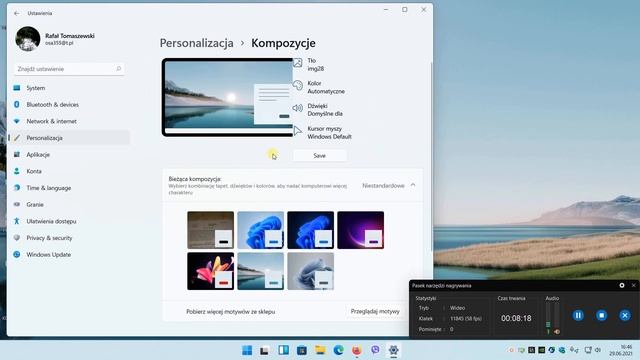This screenshot has height=360, width=640.
Task: Open Task View on the taskbar
Action: tap(264, 350)
